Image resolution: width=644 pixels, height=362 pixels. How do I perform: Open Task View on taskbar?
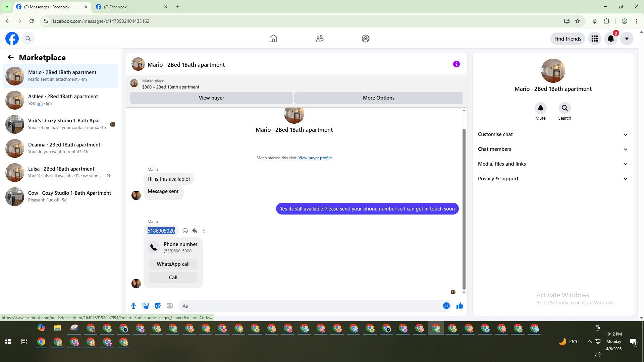24,342
